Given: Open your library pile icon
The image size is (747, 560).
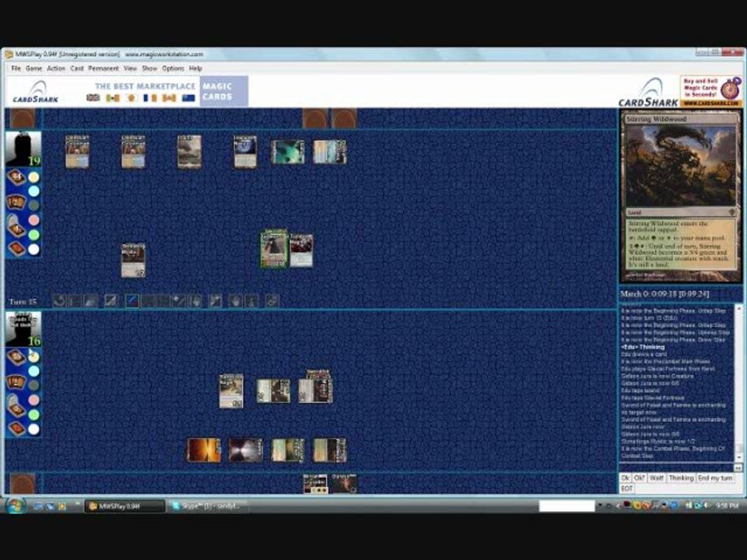Looking at the screenshot, I should coord(16,357).
